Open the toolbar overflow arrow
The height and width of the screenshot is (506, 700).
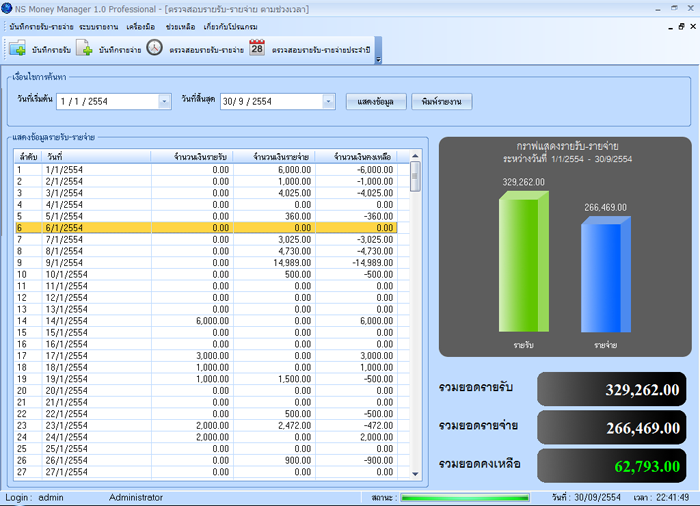[378, 59]
